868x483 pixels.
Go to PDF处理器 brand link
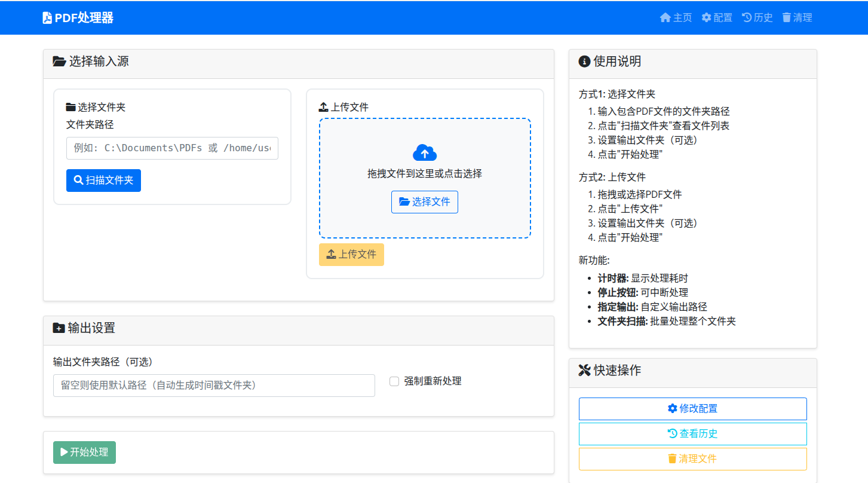78,18
